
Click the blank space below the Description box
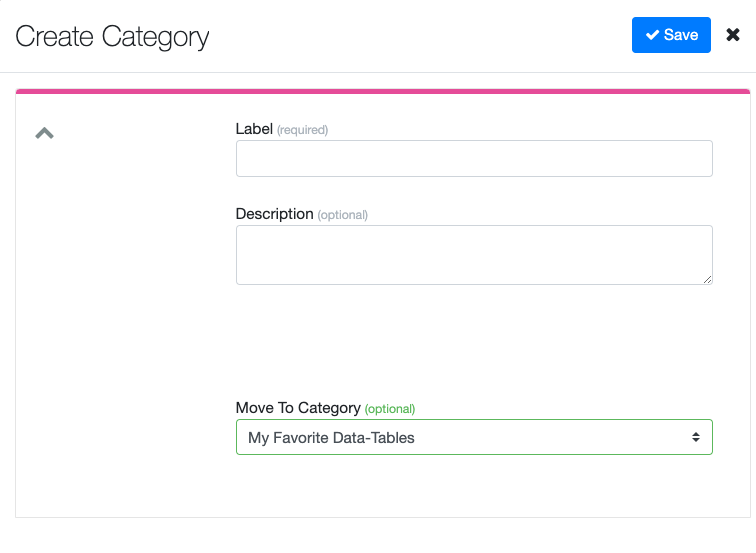[474, 340]
